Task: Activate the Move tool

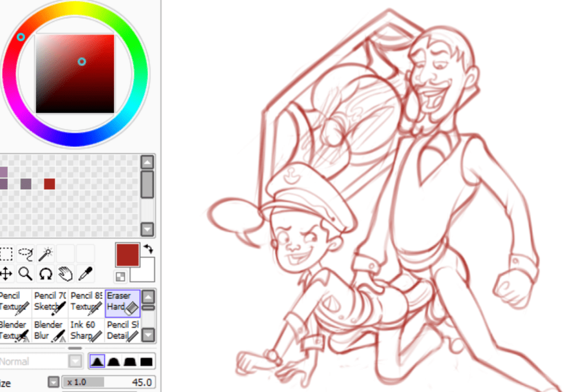Action: coord(6,274)
